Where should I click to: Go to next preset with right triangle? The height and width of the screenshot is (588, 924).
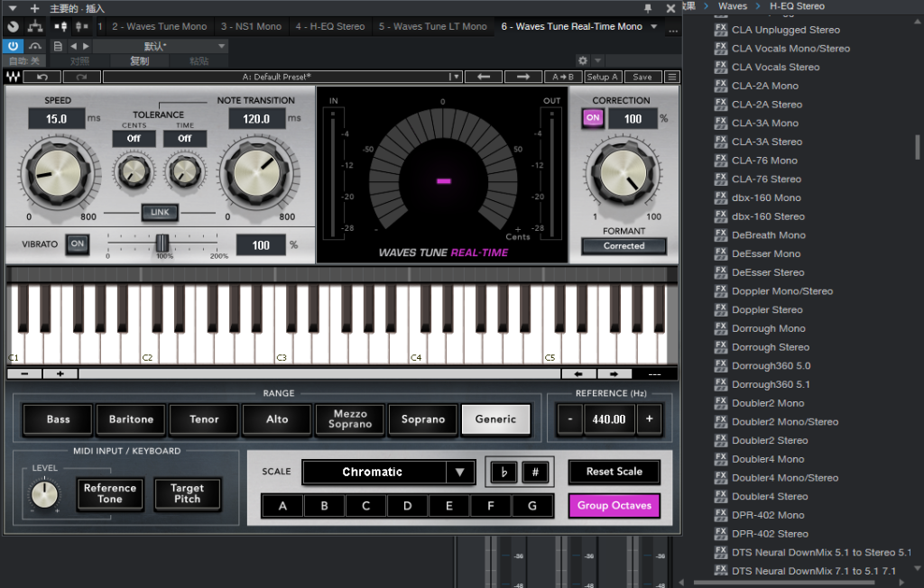[86, 46]
